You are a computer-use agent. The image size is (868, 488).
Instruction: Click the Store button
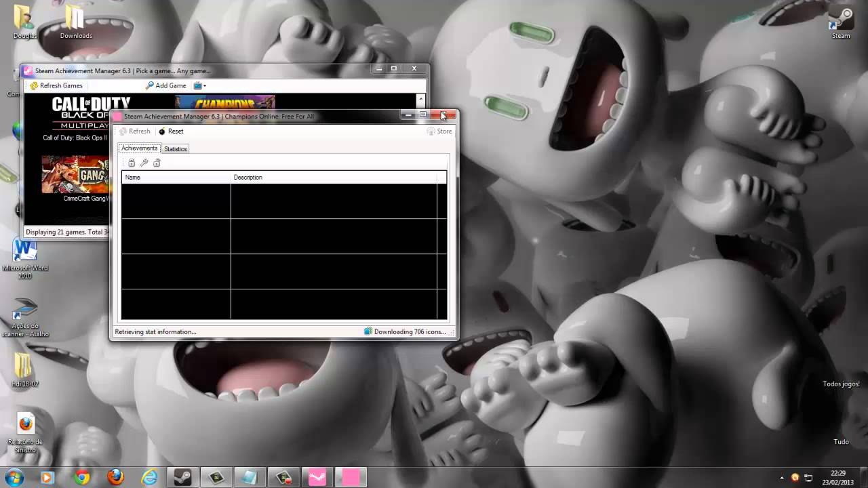[439, 131]
